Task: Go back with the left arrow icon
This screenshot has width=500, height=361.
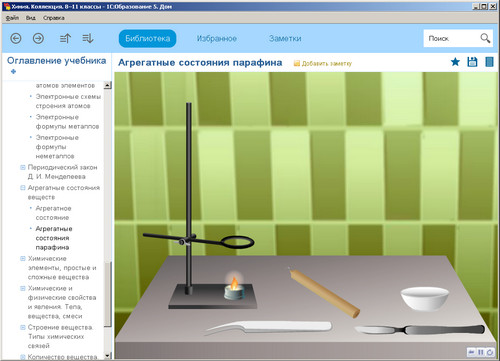Action: tap(16, 39)
